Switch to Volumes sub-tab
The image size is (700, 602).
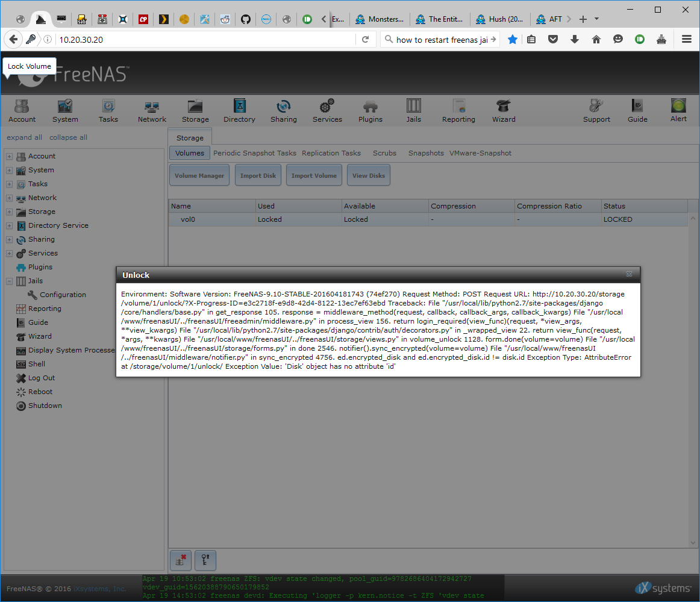pos(189,153)
